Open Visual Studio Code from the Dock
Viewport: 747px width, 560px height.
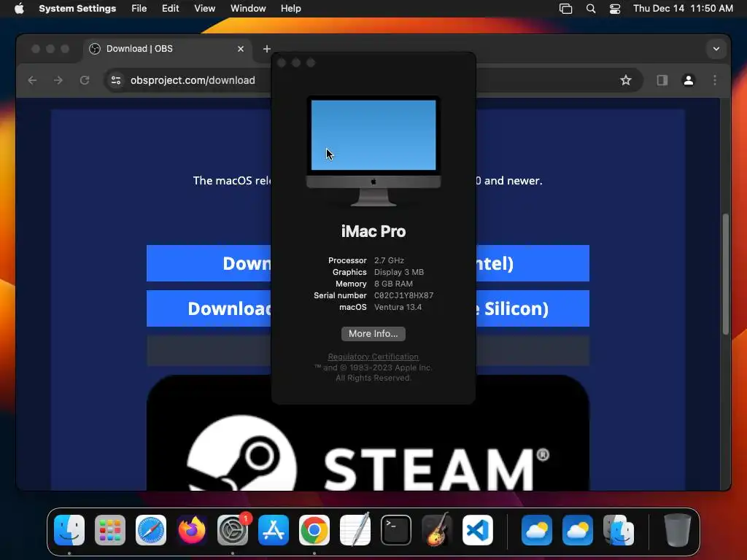coord(478,530)
